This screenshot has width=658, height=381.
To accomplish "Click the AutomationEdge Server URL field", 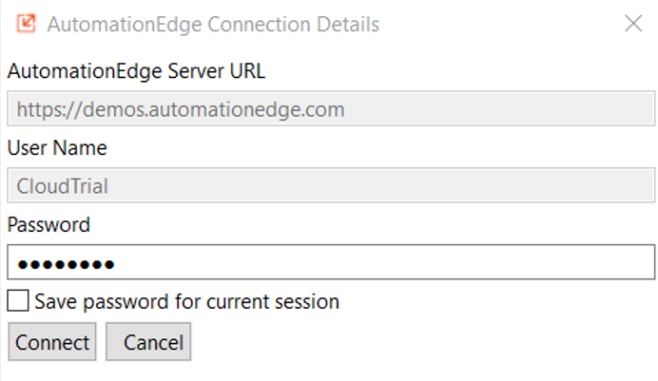I will tap(331, 108).
